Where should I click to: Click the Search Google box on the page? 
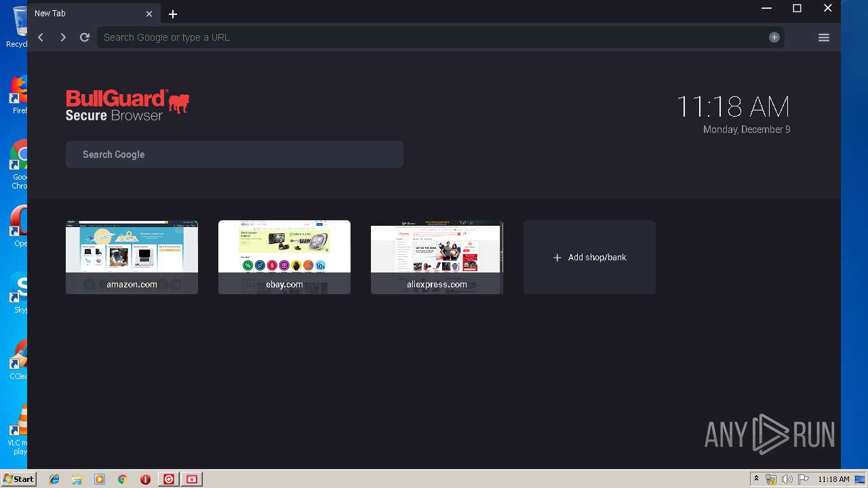235,155
